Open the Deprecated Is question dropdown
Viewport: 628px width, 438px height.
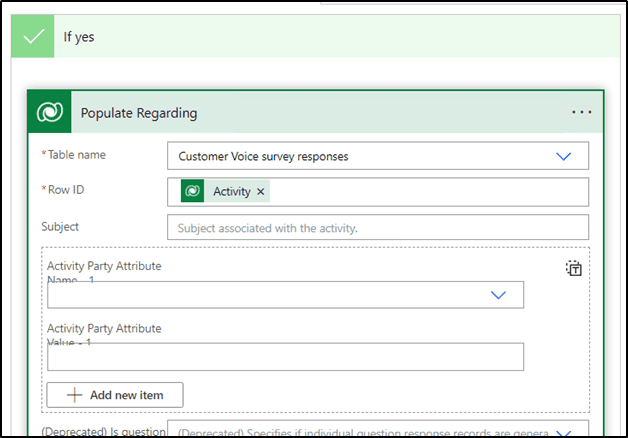[378, 429]
